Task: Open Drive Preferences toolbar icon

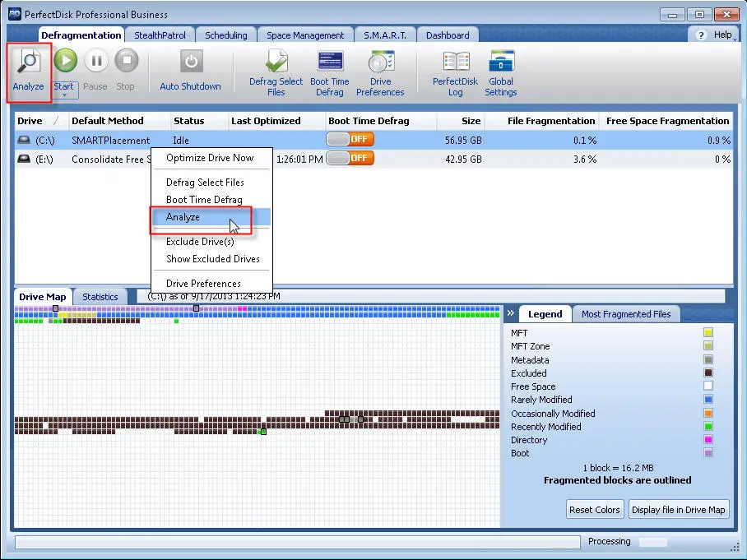Action: tap(380, 62)
